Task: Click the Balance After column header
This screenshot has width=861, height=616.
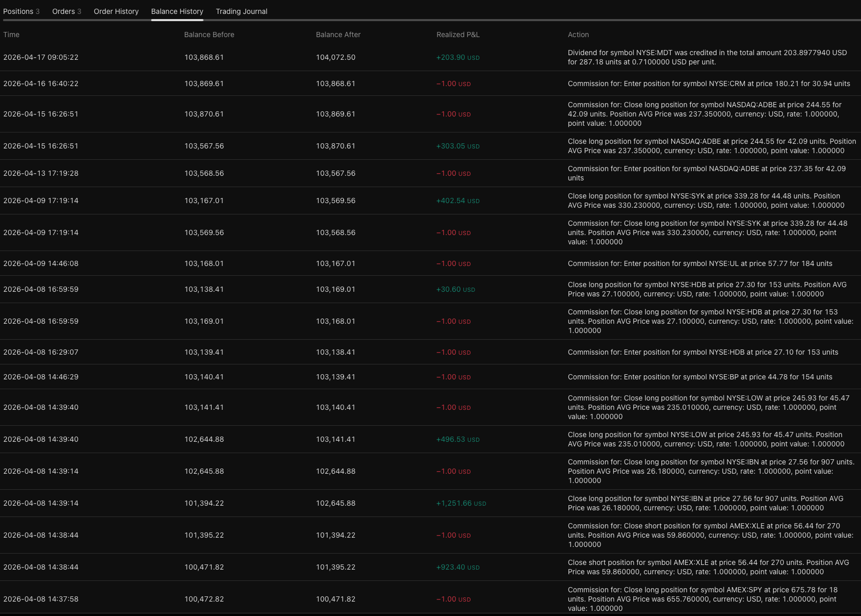Action: pos(338,35)
